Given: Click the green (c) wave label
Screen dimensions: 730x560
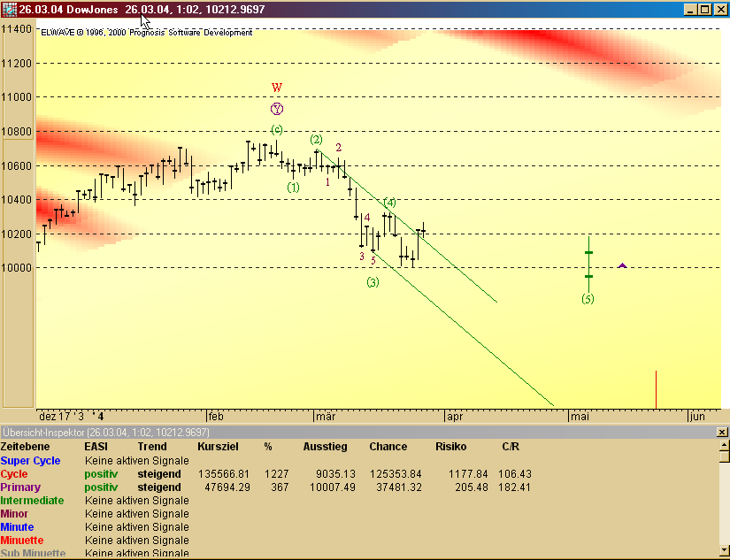Looking at the screenshot, I should [x=277, y=129].
